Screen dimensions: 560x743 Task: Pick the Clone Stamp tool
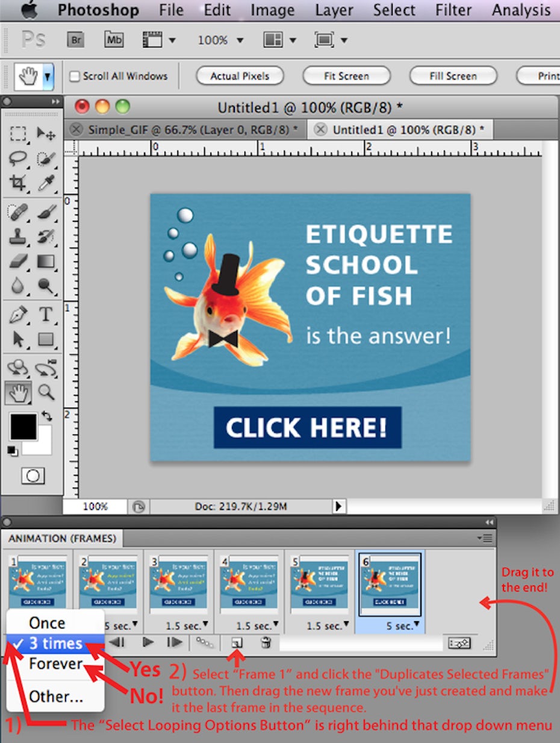(x=19, y=236)
